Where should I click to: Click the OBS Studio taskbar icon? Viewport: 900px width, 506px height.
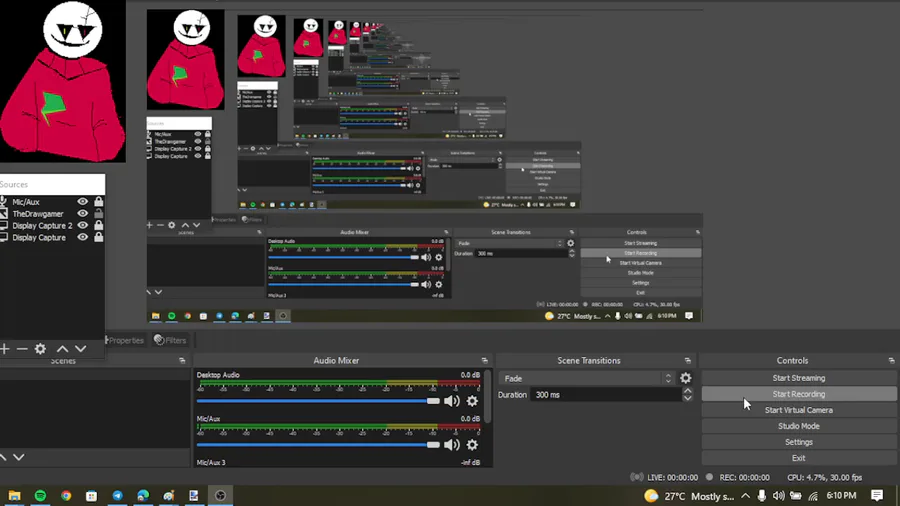click(x=220, y=496)
